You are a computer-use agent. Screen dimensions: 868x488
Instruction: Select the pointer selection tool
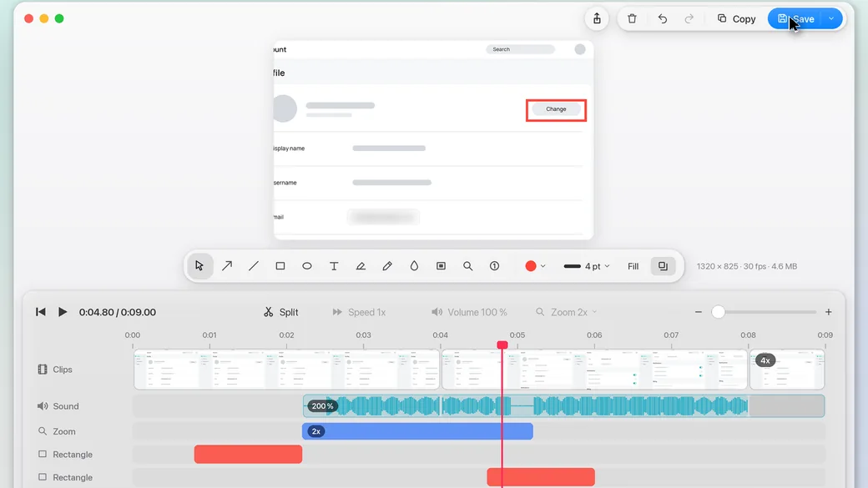click(199, 266)
